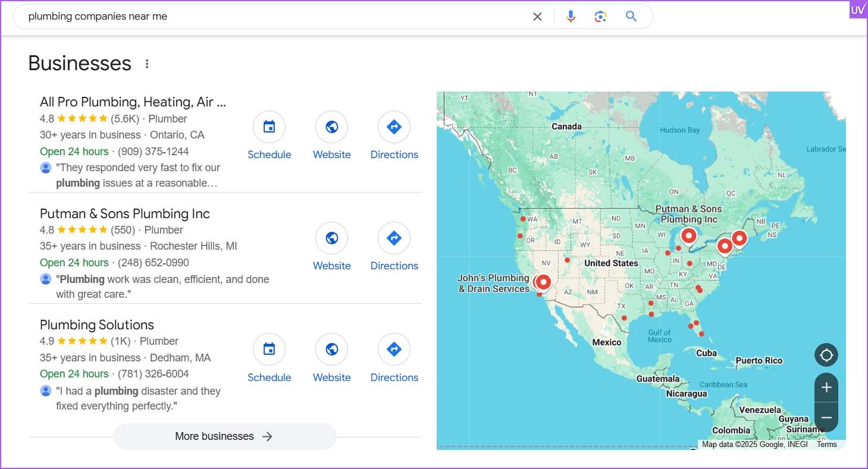This screenshot has width=868, height=469.
Task: Select John's Plumbing & Drain Services map pin
Action: [x=543, y=282]
